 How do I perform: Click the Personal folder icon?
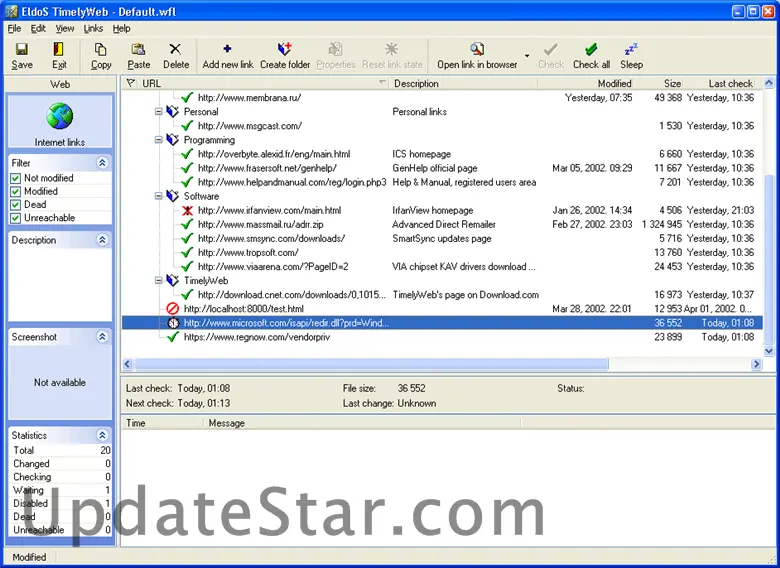click(173, 111)
